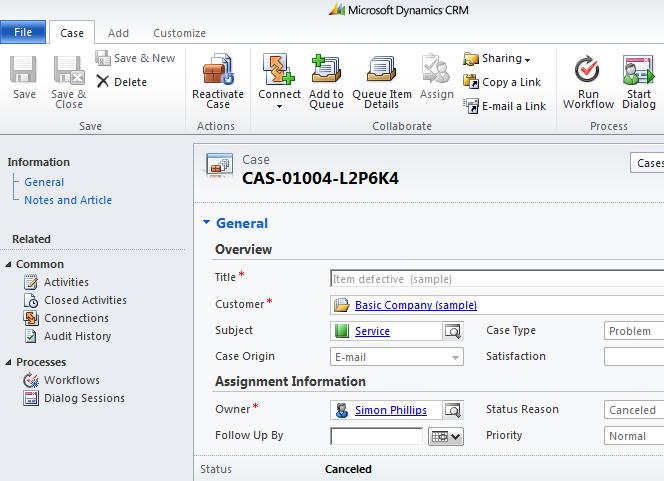Open the Follow Up By calendar dropdown
Image resolution: width=664 pixels, height=481 pixels.
coord(446,437)
